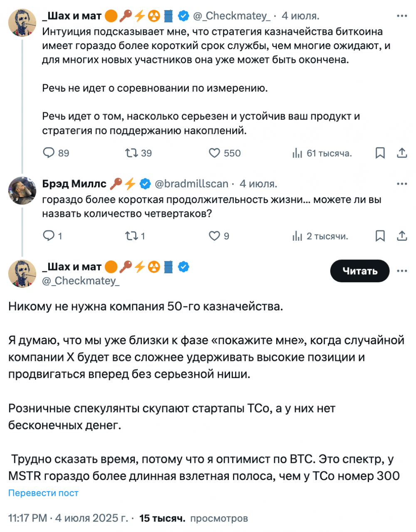
Task: Open more options for first post
Action: tap(402, 16)
